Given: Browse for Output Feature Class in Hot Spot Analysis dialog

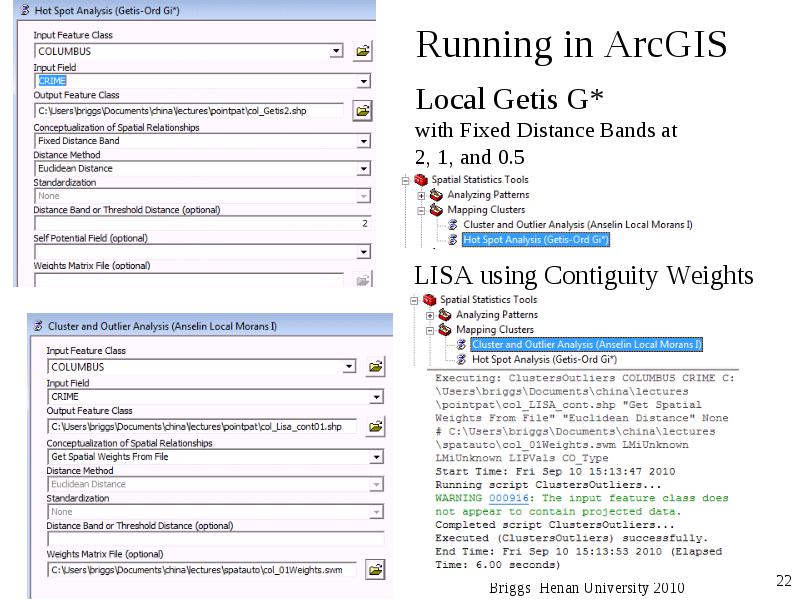Looking at the screenshot, I should pyautogui.click(x=363, y=111).
